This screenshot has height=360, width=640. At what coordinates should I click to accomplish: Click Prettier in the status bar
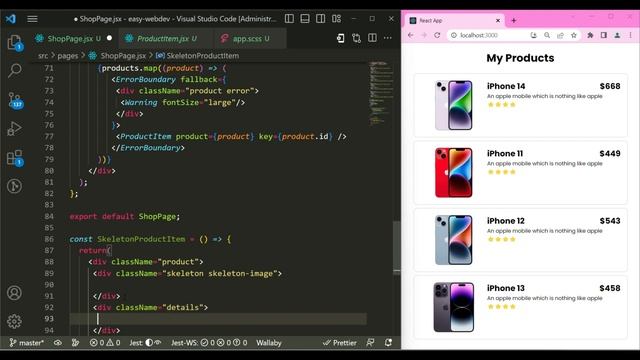click(x=340, y=343)
